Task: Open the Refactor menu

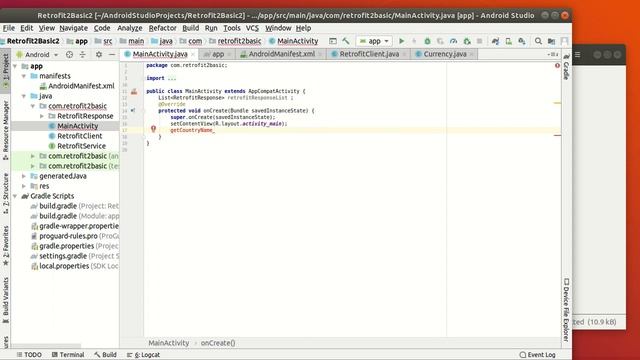Action: point(162,28)
